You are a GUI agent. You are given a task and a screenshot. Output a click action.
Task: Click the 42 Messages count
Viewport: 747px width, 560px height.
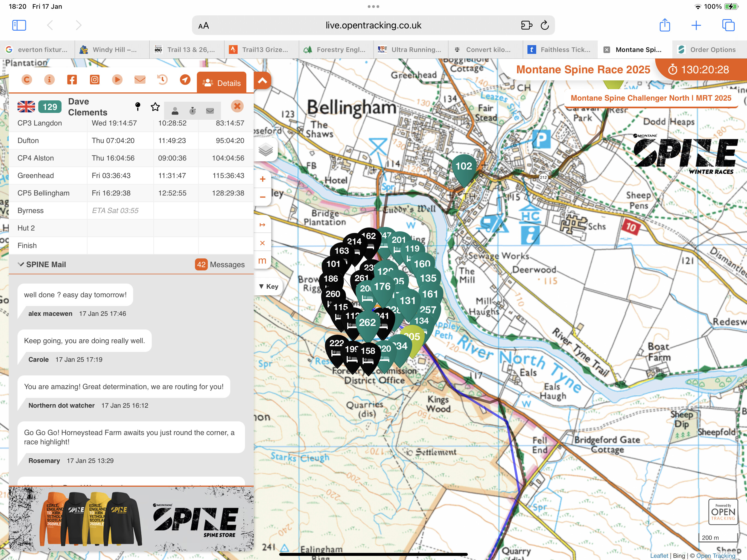[x=220, y=264]
